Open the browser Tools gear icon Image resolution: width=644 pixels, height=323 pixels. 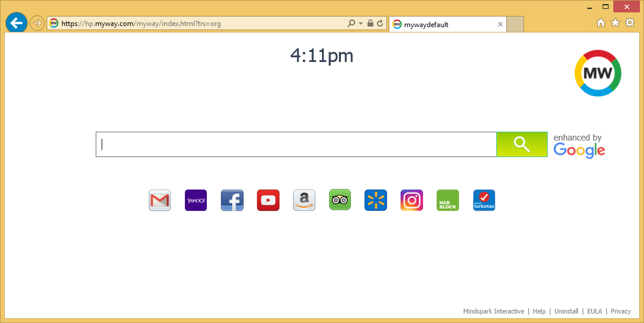(x=630, y=22)
